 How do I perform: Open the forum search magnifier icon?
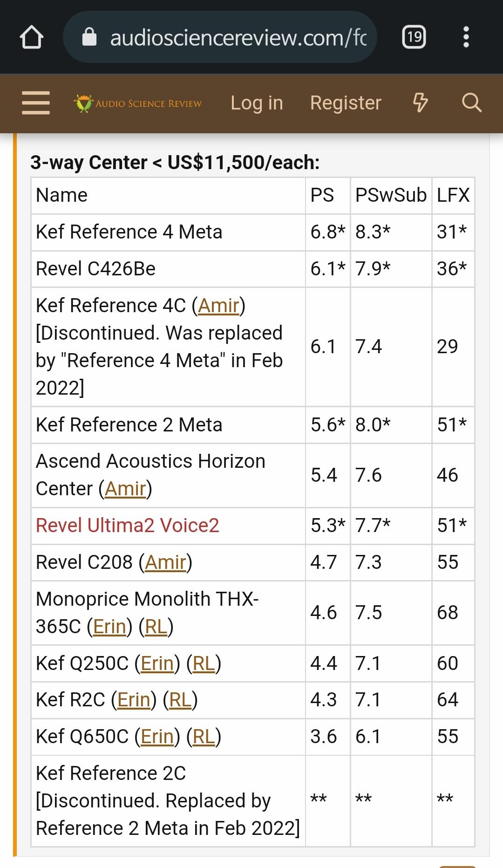(471, 103)
